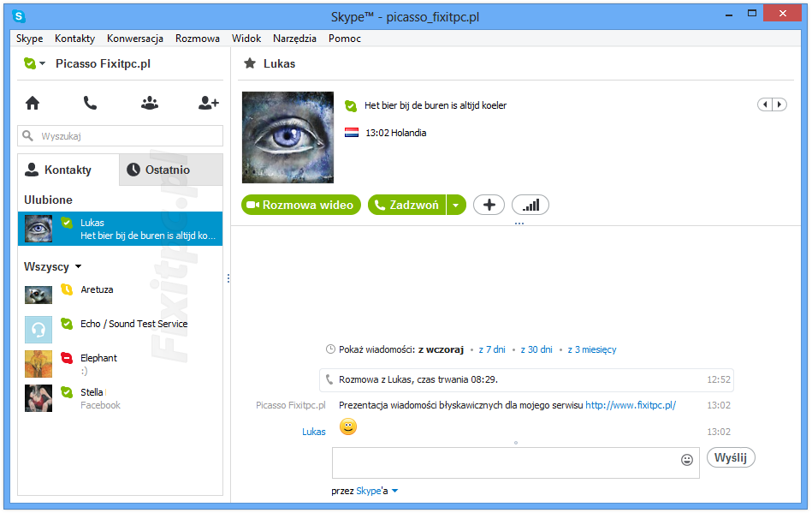Screen dimensions: 812x513
Task: Switch to the Kontakty tab in sidebar
Action: tap(68, 170)
